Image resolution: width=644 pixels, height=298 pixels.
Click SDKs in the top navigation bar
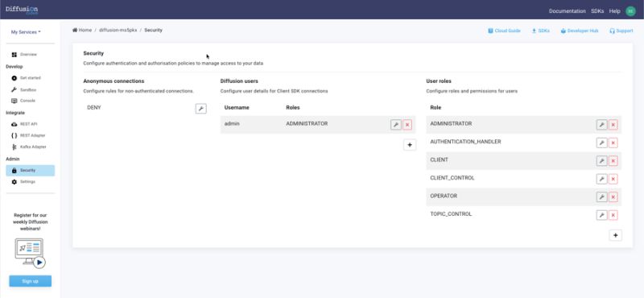(597, 11)
